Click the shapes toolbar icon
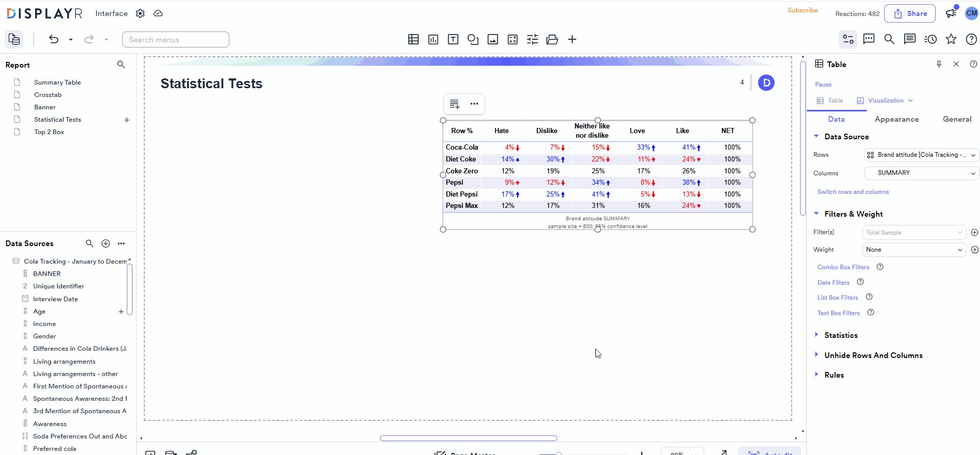The height and width of the screenshot is (455, 980). (x=473, y=40)
